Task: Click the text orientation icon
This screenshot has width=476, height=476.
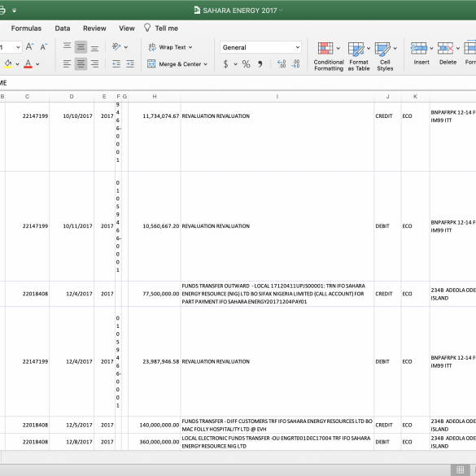Action: [116, 46]
